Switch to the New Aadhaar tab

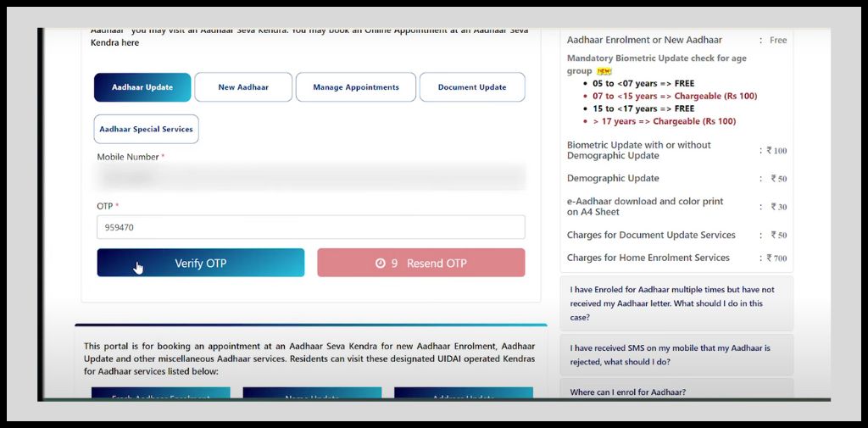(243, 87)
